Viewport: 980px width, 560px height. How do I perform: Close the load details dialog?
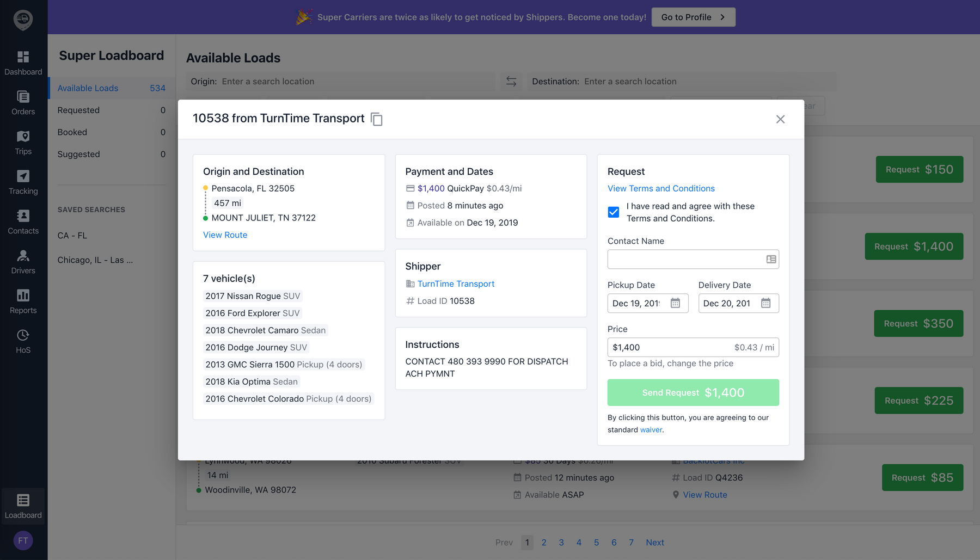tap(780, 119)
